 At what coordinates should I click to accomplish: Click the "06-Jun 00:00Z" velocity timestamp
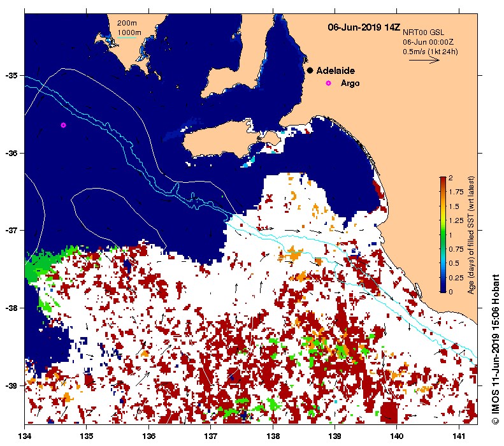(x=428, y=42)
